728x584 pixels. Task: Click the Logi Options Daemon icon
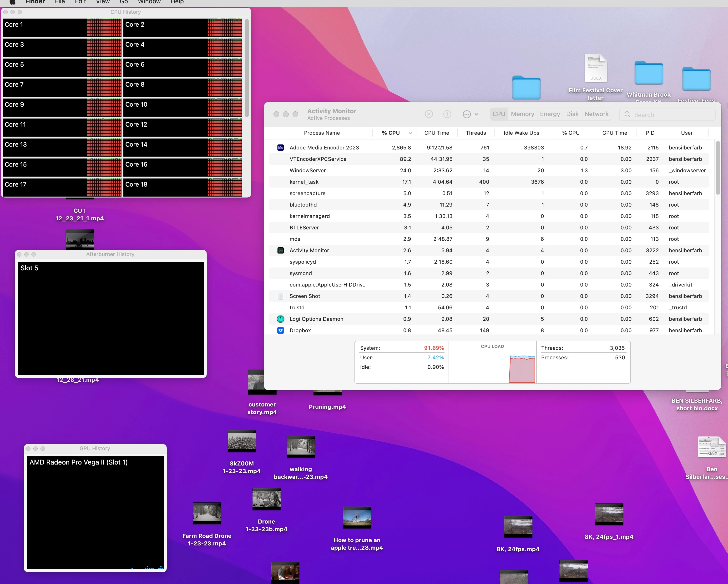pos(281,319)
